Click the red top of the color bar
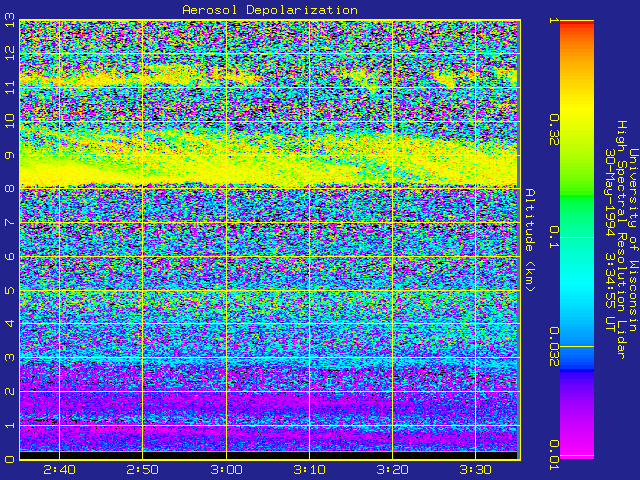Image resolution: width=640 pixels, height=480 pixels. coord(577,24)
